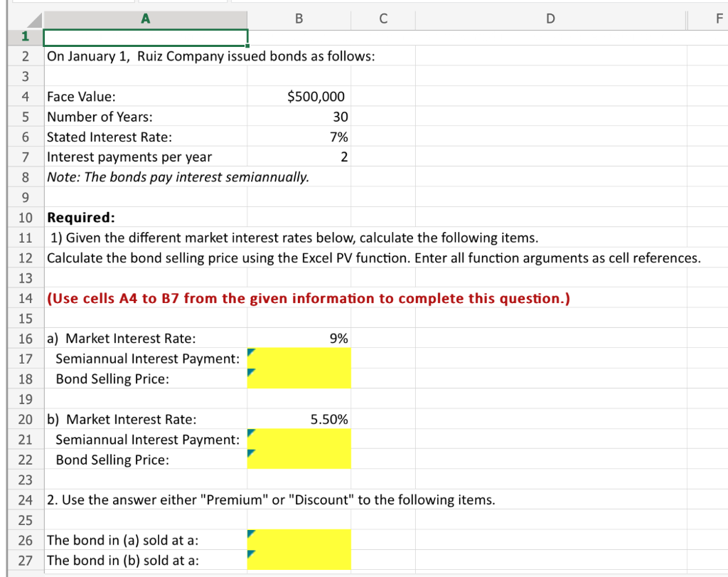Click the bold 'Required:' cell
This screenshot has height=577, width=728.
click(x=145, y=218)
